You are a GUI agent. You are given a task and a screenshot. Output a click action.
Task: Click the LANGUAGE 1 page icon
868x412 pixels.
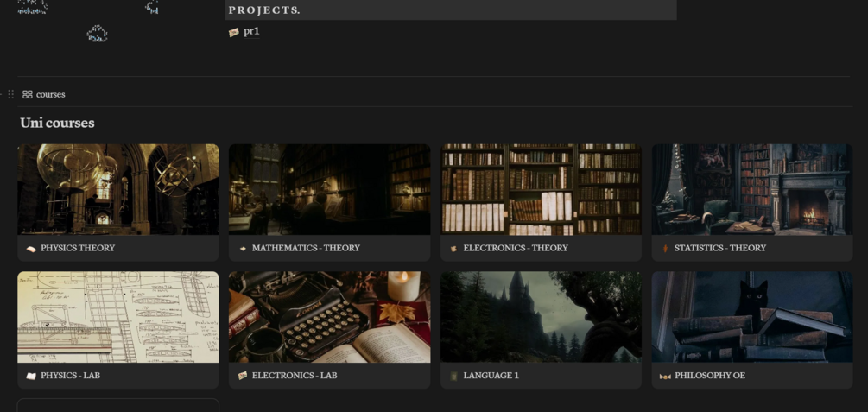454,376
